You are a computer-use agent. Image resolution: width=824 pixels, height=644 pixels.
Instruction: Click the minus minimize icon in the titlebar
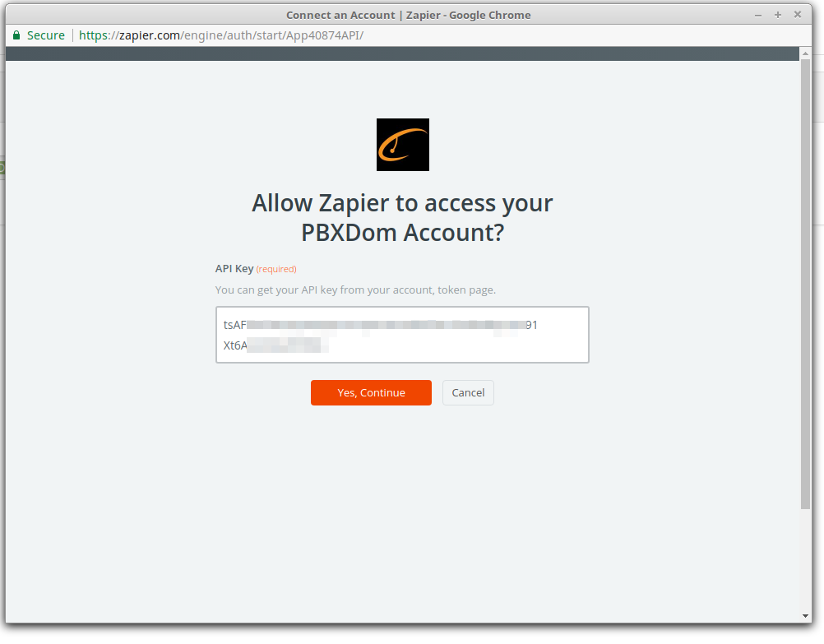(x=757, y=14)
